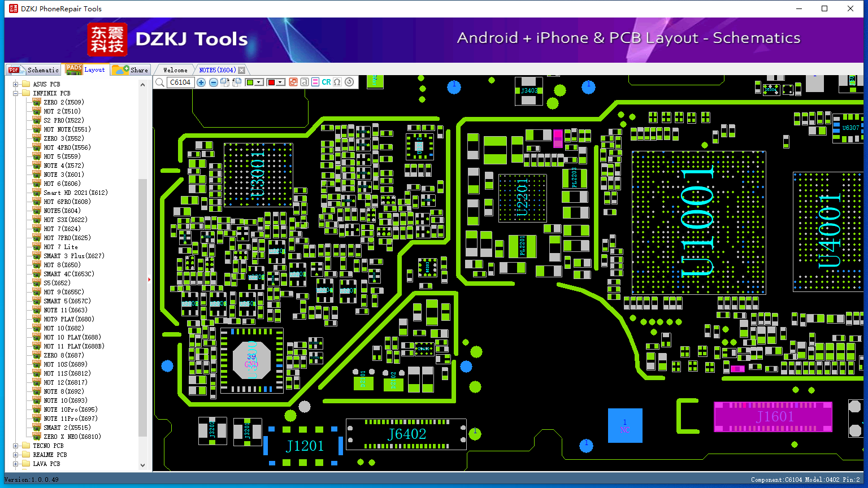Viewport: 868px width, 488px height.
Task: Click the circular reset-view arrow icon
Action: pyautogui.click(x=349, y=82)
